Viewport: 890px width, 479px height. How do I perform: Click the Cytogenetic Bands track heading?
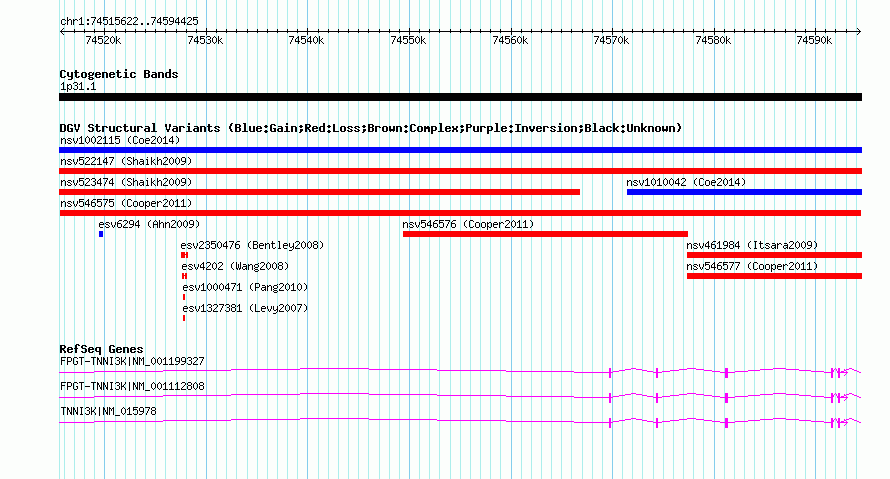coord(119,74)
